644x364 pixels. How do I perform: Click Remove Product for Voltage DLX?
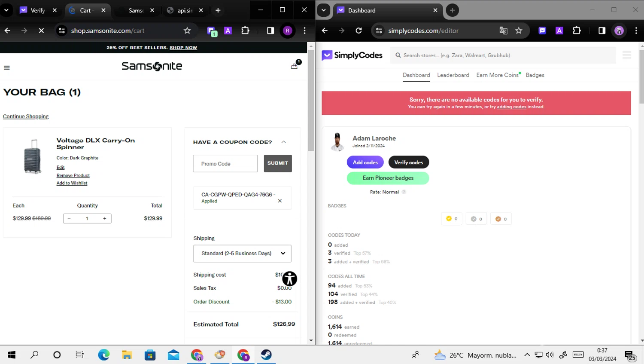[73, 175]
